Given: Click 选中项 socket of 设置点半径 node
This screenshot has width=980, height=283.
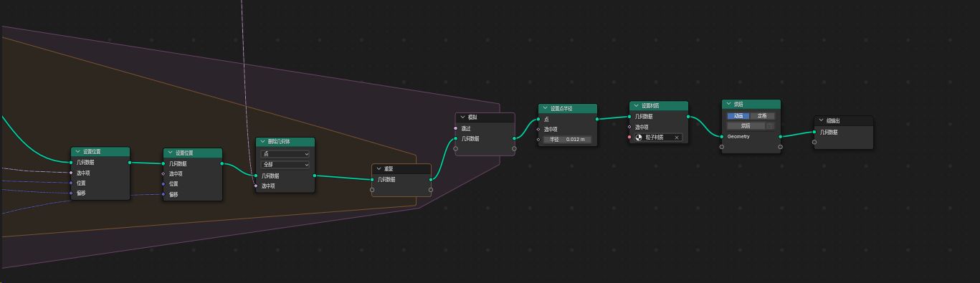Looking at the screenshot, I should pyautogui.click(x=538, y=130).
